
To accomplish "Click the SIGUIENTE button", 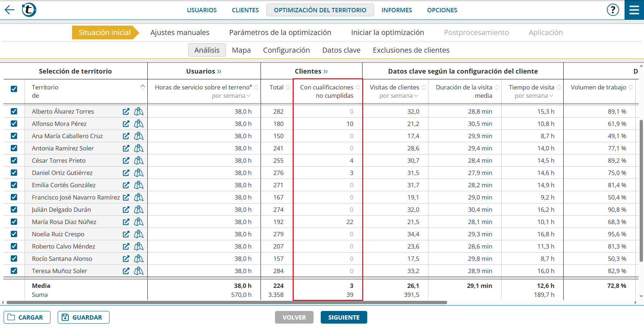I will coord(343,317).
